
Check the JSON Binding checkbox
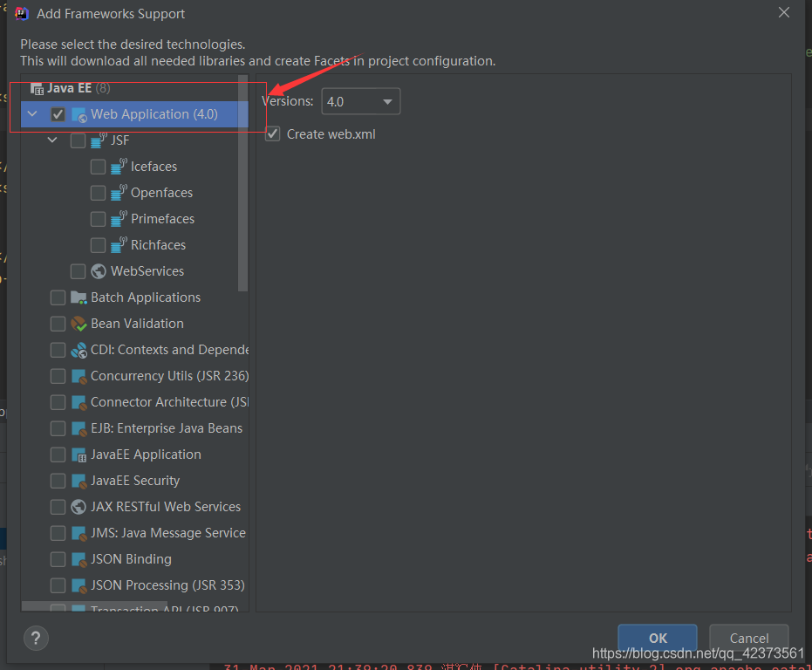pyautogui.click(x=58, y=559)
